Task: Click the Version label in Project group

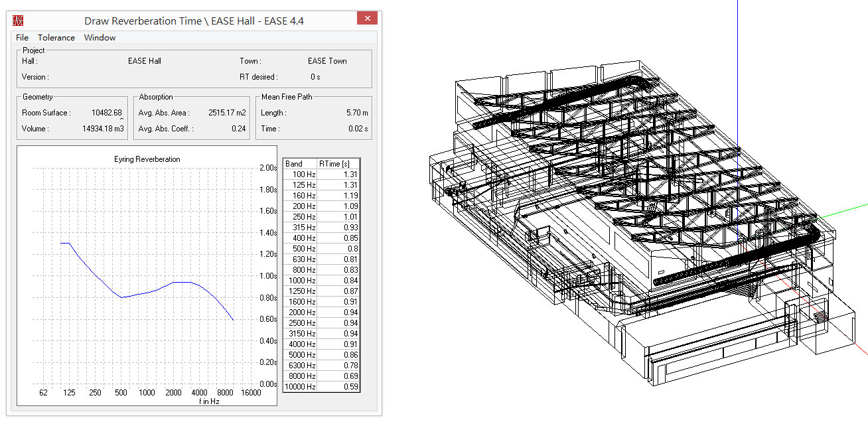Action: tap(35, 77)
